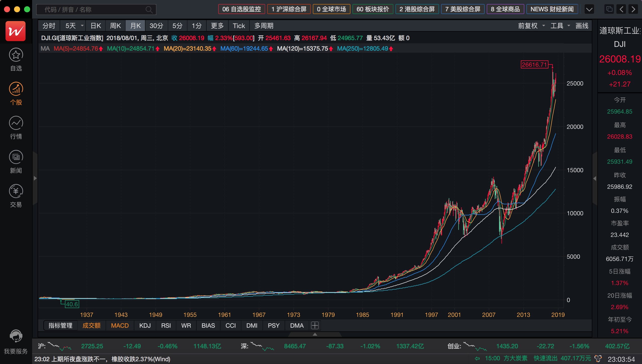Expand indicator panel with the up triangle
This screenshot has height=364, width=642.
point(315,334)
